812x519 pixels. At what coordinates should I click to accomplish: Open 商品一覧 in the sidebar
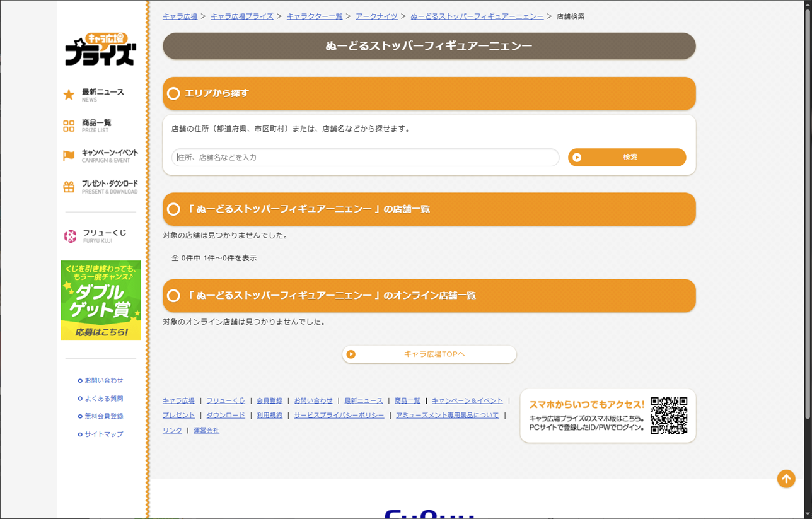pos(96,126)
